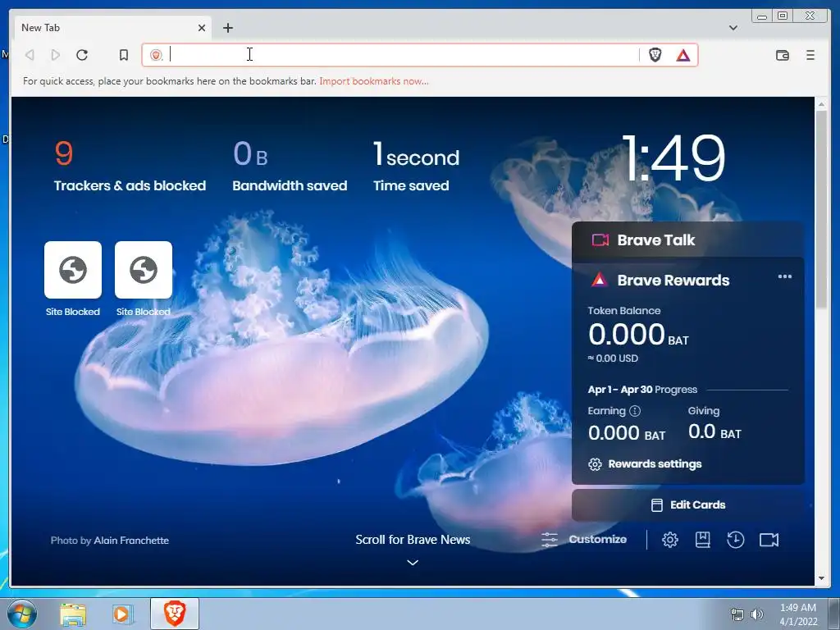Open the tab search dropdown arrow

click(733, 28)
